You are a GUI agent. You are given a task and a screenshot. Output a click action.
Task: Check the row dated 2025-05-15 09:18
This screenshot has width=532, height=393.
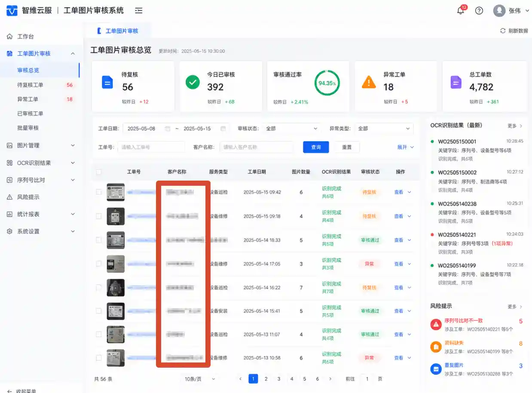(x=99, y=216)
